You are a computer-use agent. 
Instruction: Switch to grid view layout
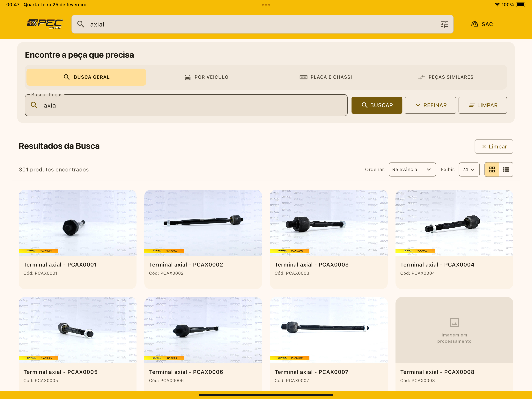coord(492,169)
